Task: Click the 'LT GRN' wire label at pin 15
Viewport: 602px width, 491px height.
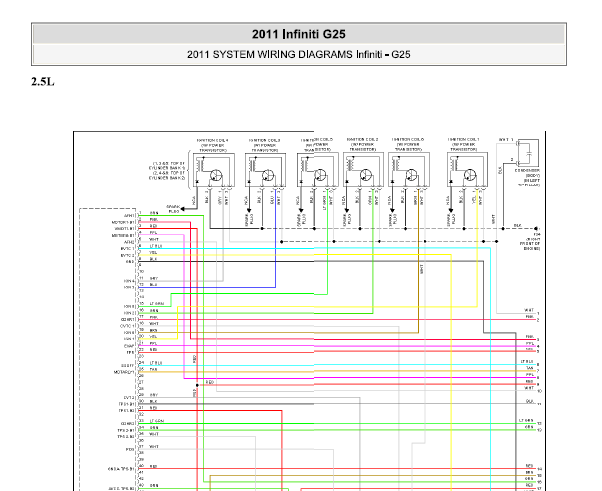Action: point(157,304)
